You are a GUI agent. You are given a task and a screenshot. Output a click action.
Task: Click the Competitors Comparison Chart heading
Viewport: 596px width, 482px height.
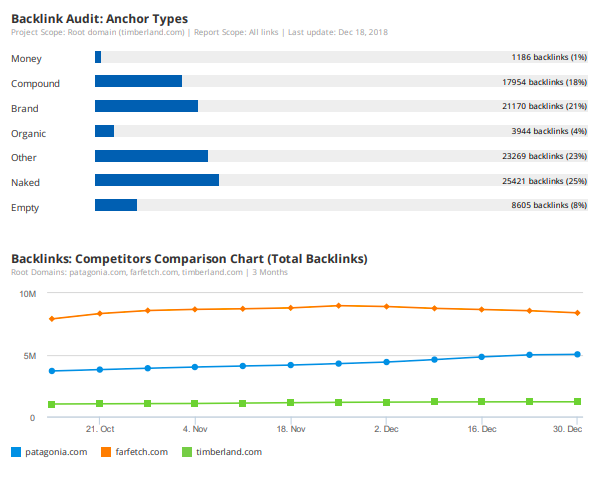(x=189, y=259)
